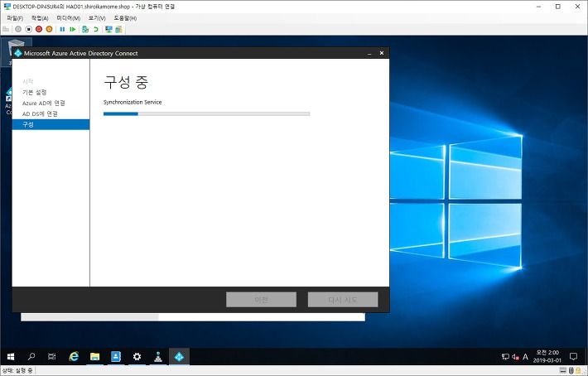Image resolution: width=588 pixels, height=376 pixels.
Task: Click the progress bar below the wizard window
Action: point(193,317)
